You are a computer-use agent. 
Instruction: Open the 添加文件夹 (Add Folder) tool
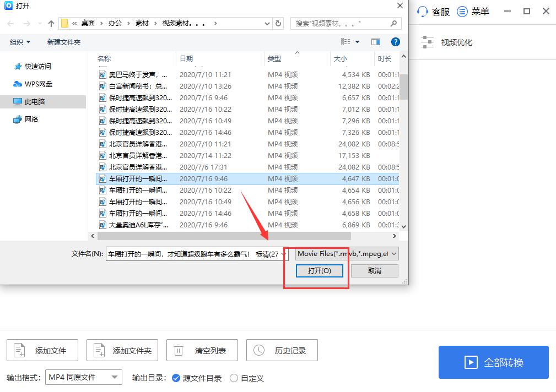tap(122, 350)
